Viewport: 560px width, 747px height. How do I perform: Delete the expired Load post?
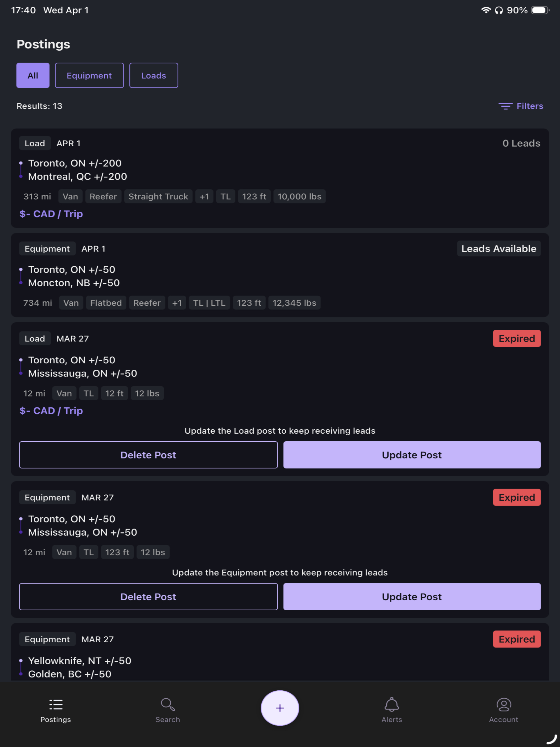pos(148,454)
